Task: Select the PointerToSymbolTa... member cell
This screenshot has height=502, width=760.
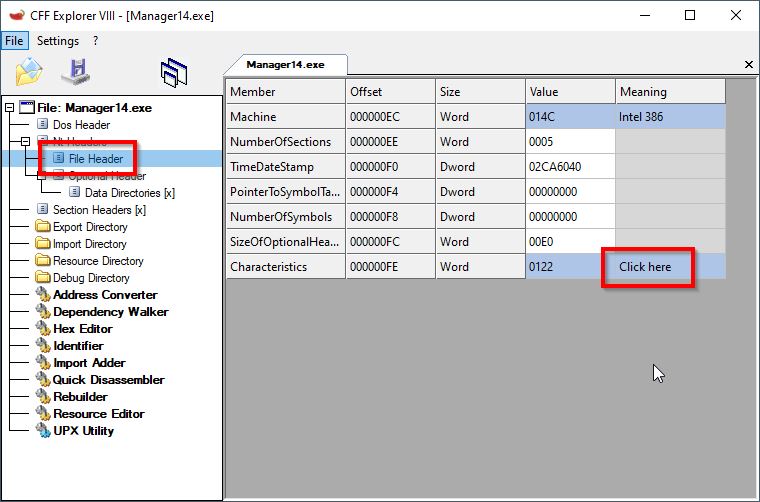Action: pos(285,191)
